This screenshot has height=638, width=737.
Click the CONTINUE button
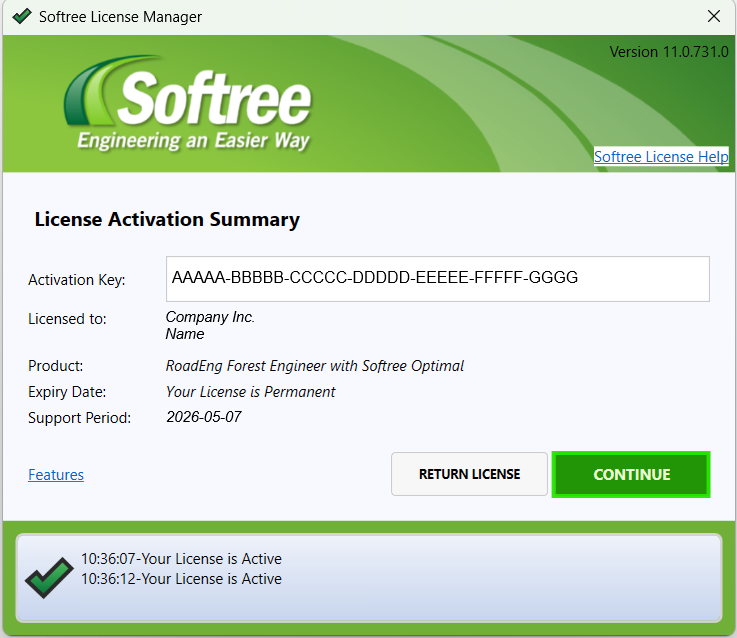631,474
